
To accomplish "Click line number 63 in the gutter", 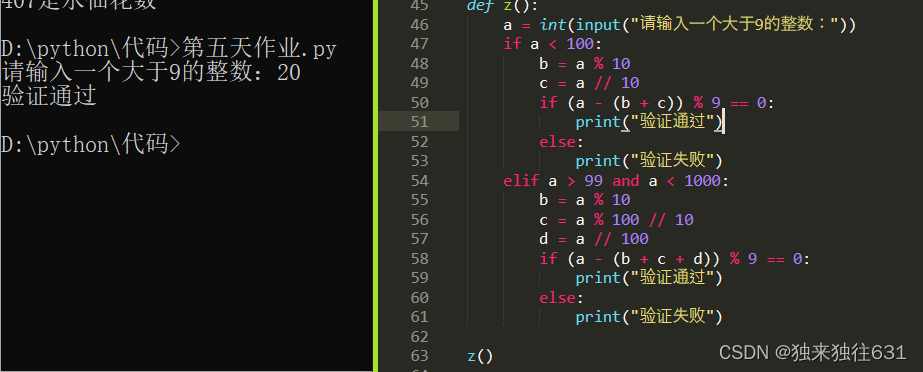I will [419, 356].
